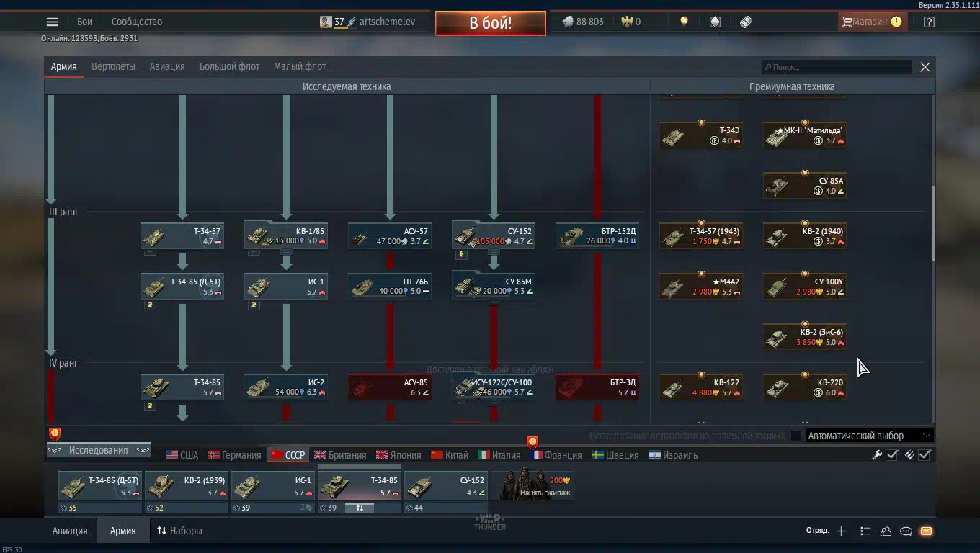This screenshot has width=980, height=553.
Task: Select Т-34-57 in the research tree
Action: click(182, 236)
